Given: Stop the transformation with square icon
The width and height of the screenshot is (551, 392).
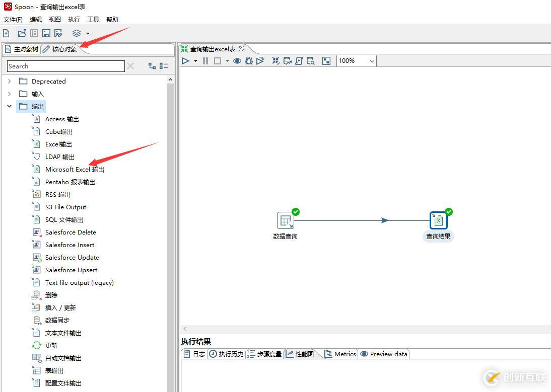Looking at the screenshot, I should coord(218,61).
